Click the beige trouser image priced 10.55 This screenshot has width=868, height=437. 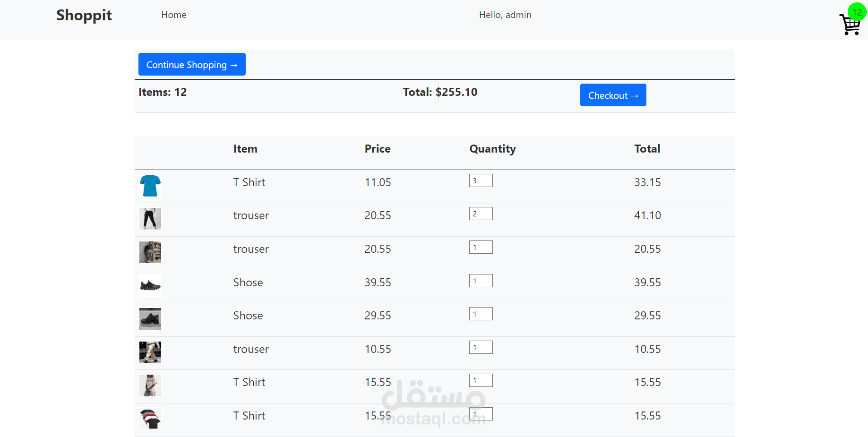coord(150,352)
